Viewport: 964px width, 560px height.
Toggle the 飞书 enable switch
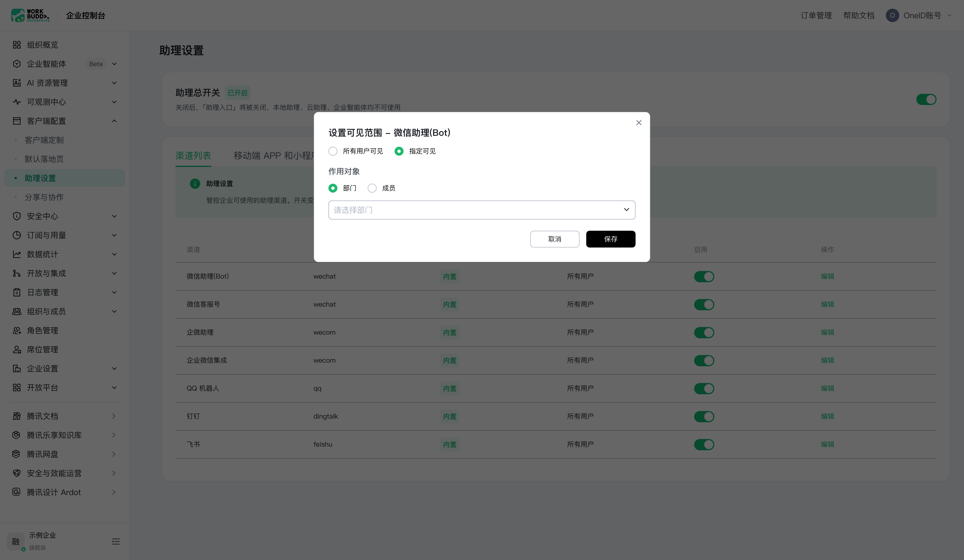click(x=704, y=445)
